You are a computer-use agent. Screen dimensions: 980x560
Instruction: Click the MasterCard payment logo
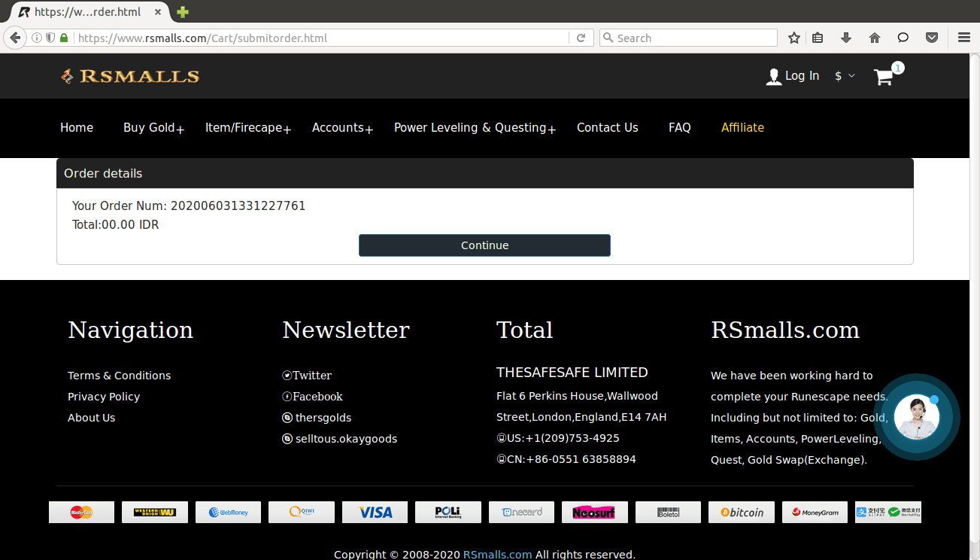tap(81, 512)
